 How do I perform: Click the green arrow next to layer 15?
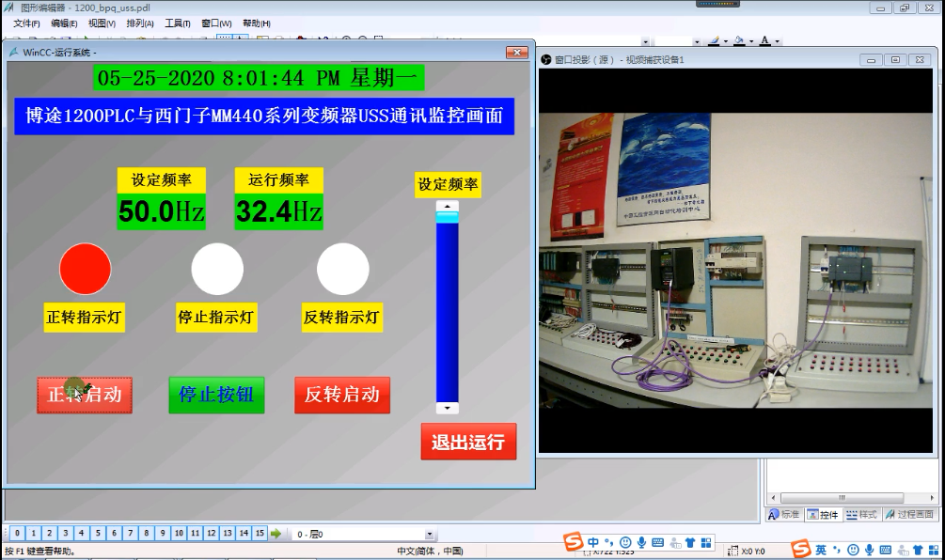tap(276, 534)
